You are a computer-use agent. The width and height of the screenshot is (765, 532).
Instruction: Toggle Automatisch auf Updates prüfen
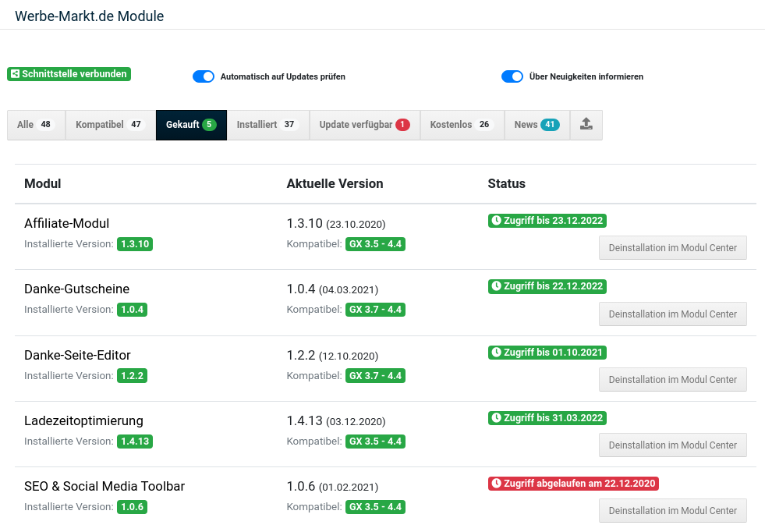204,76
